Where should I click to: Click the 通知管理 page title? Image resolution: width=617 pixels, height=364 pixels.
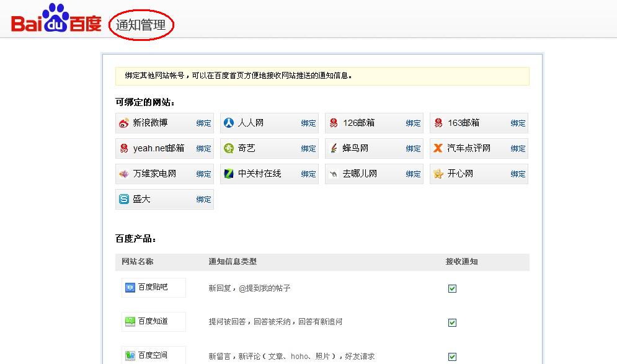click(141, 25)
